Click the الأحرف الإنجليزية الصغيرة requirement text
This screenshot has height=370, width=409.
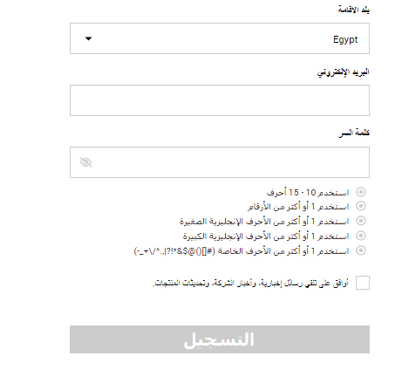[264, 221]
